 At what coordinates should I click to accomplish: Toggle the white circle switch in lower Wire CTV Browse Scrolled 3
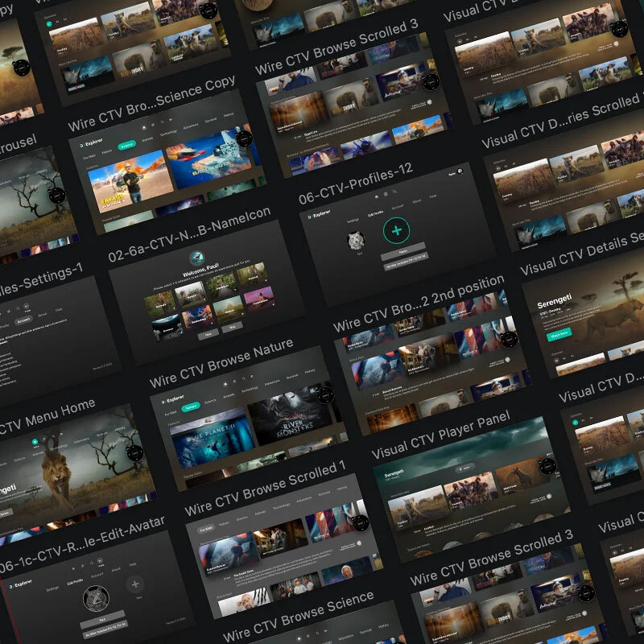click(x=584, y=613)
